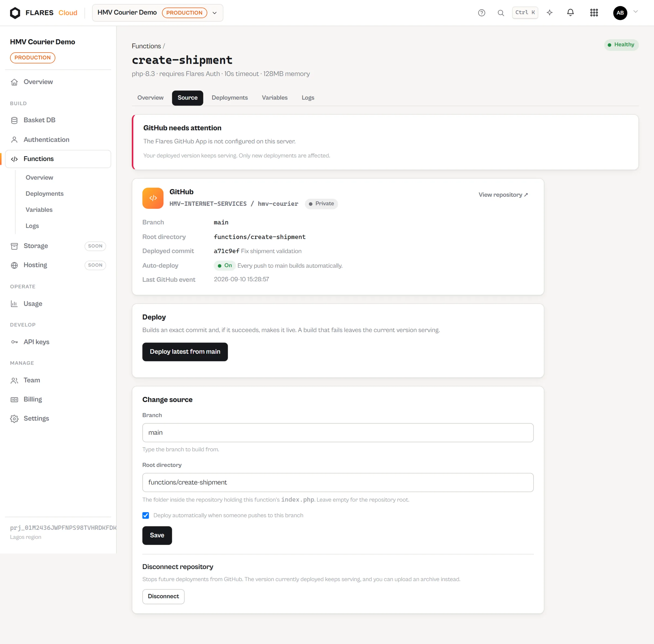Viewport: 654px width, 644px height.
Task: Click the SOON badge next to Storage
Action: (95, 246)
